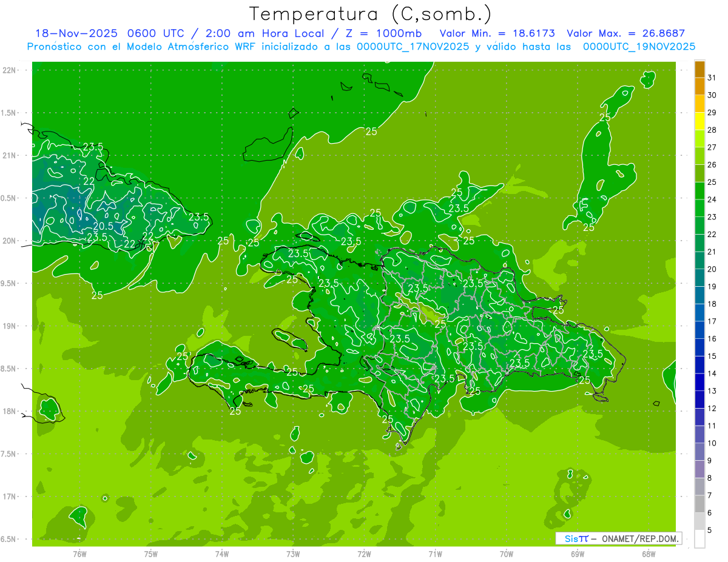The height and width of the screenshot is (562, 728).
Task: Click the title "Temperatura (C,somb.)"
Action: click(370, 15)
